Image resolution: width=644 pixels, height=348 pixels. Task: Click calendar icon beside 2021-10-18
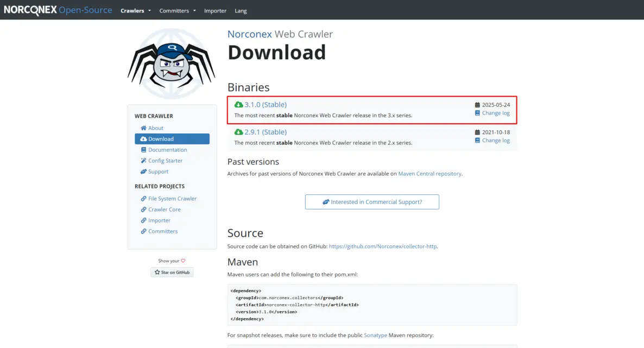pos(477,132)
